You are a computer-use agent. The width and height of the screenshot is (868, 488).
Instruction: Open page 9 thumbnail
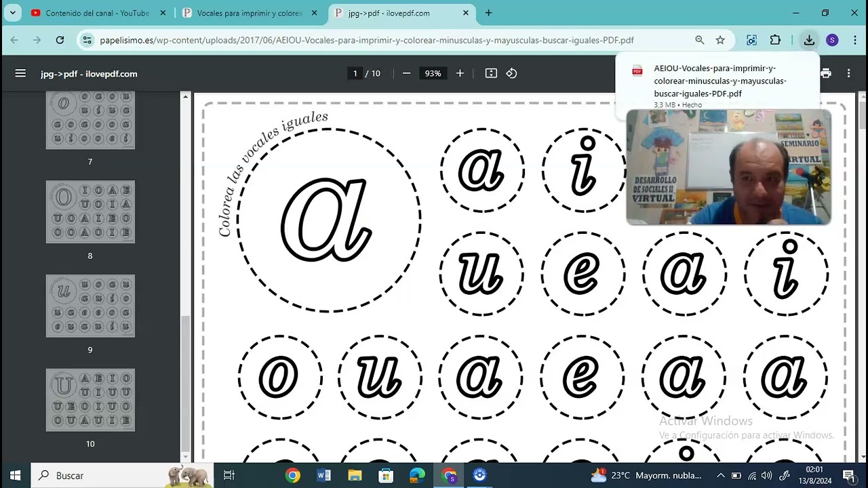point(90,306)
